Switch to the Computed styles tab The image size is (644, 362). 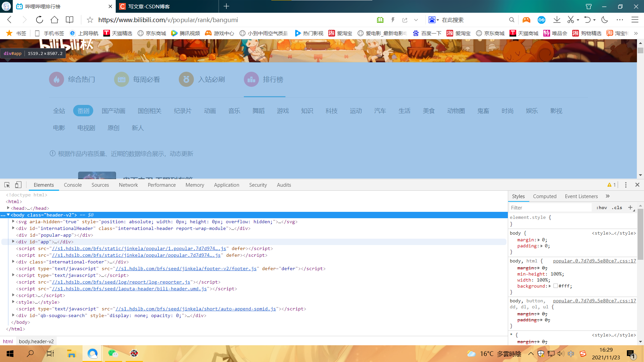tap(545, 196)
